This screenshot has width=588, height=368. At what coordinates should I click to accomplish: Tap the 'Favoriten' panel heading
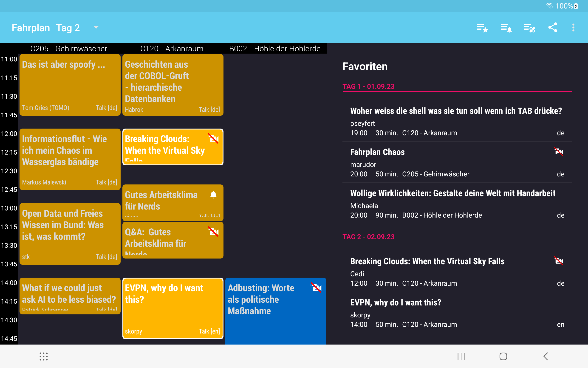tap(365, 66)
